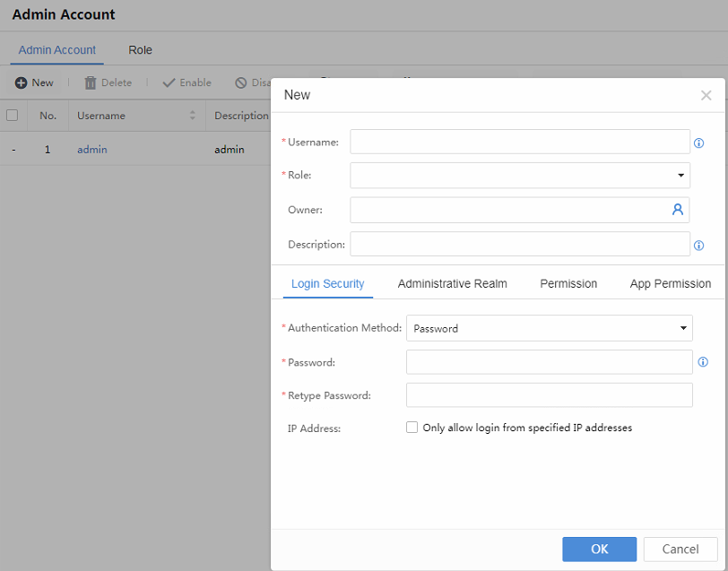Enable only allow login from specified IP addresses
The image size is (728, 571).
412,428
